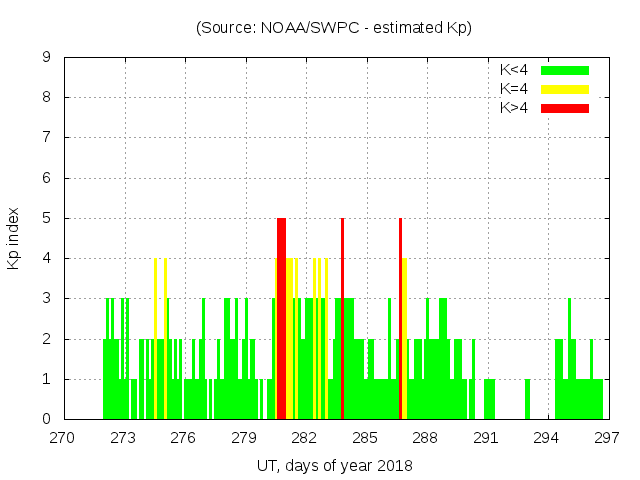
Task: Click the green K<4 legend swatch
Action: tap(565, 70)
